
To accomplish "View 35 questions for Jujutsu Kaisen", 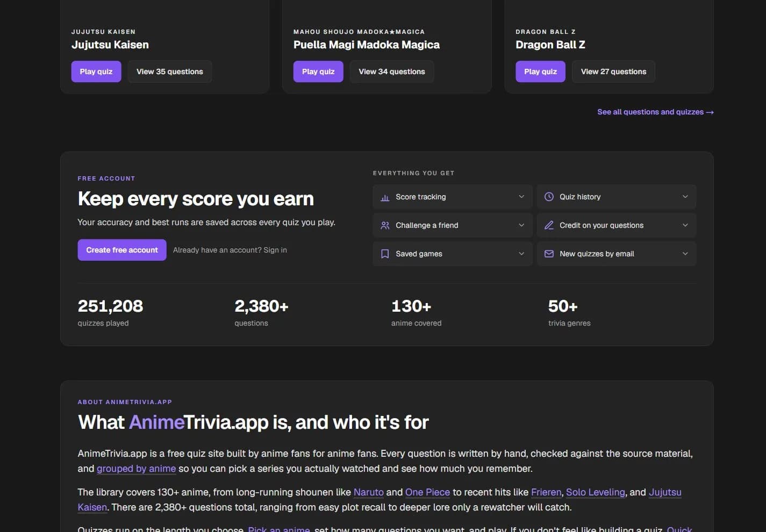I will pyautogui.click(x=170, y=71).
